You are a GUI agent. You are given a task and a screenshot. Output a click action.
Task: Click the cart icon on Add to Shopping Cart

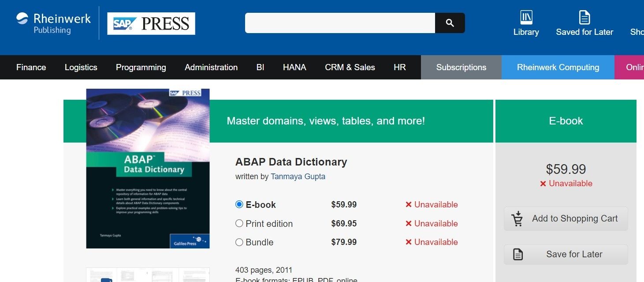coord(517,218)
